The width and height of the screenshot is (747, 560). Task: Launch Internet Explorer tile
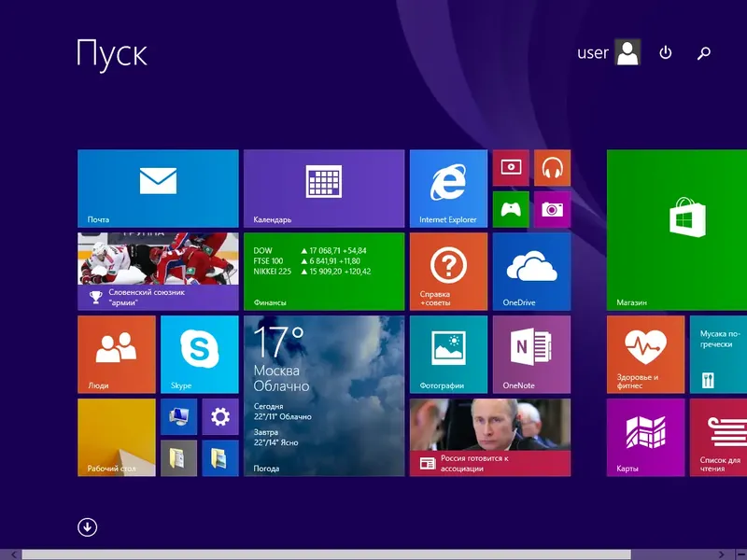448,189
